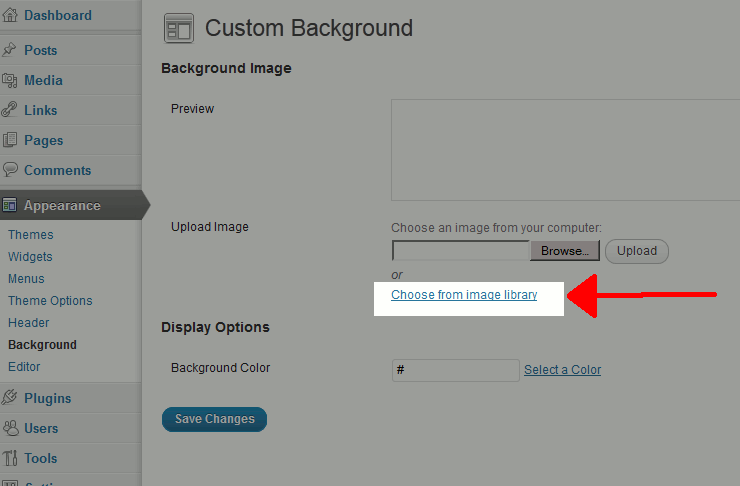Click the Browse... file button
This screenshot has height=486, width=740.
pyautogui.click(x=565, y=251)
